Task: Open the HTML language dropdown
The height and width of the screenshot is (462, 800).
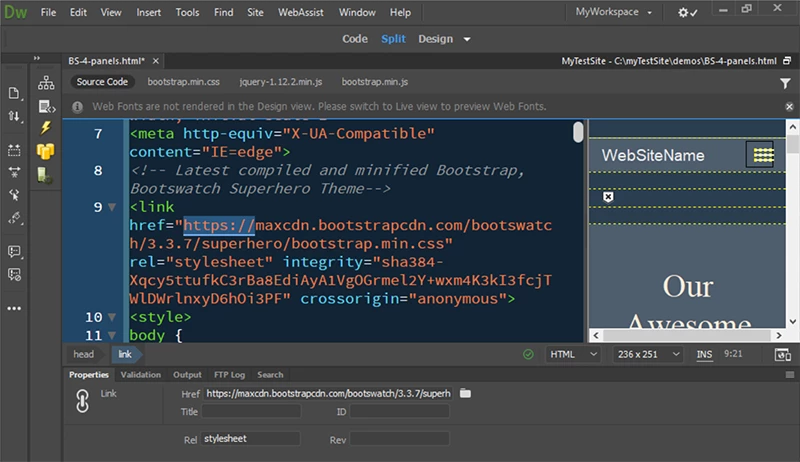Action: tap(573, 354)
